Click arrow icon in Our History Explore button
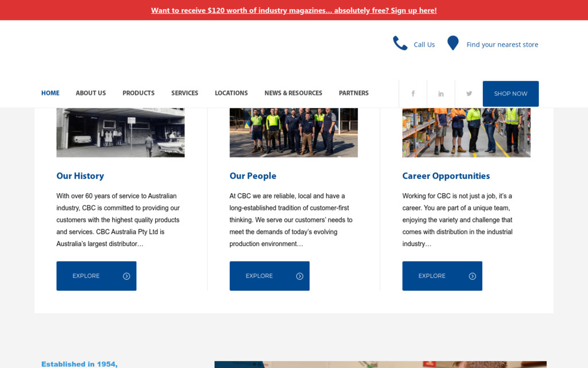This screenshot has height=368, width=588. click(126, 276)
